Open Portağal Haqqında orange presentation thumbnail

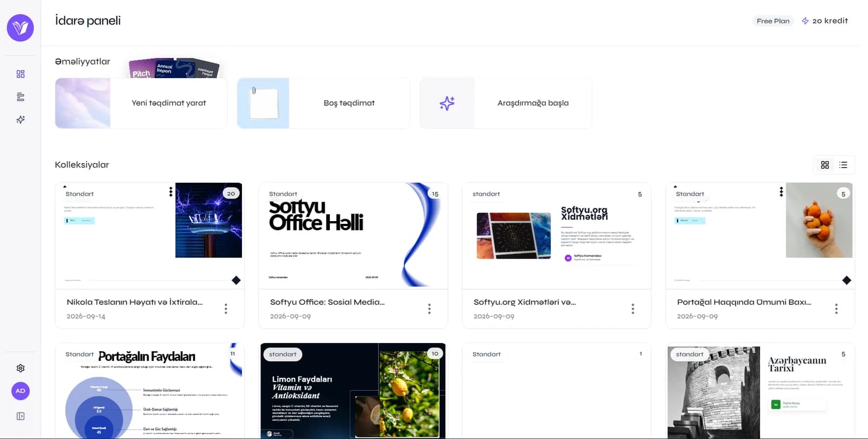[760, 235]
